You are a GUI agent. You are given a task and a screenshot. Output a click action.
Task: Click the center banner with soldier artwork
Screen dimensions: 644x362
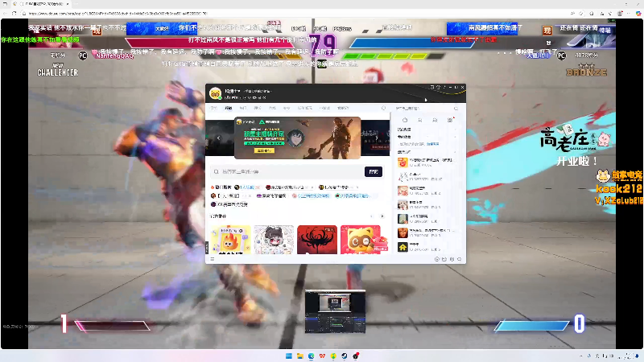[297, 138]
